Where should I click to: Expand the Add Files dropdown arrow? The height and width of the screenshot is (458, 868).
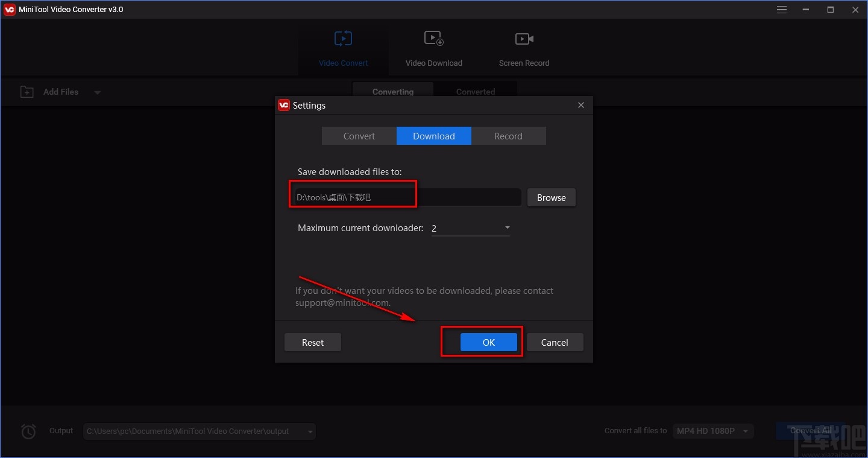(97, 92)
